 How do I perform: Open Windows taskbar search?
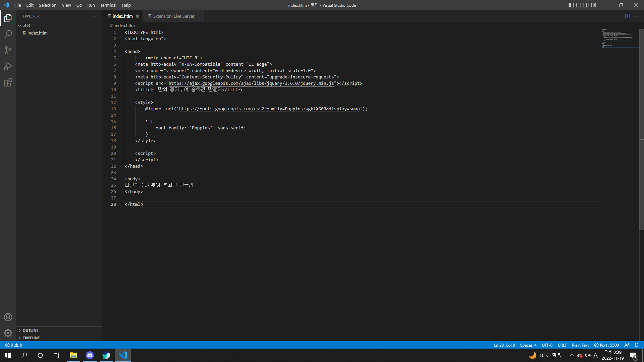[24, 355]
